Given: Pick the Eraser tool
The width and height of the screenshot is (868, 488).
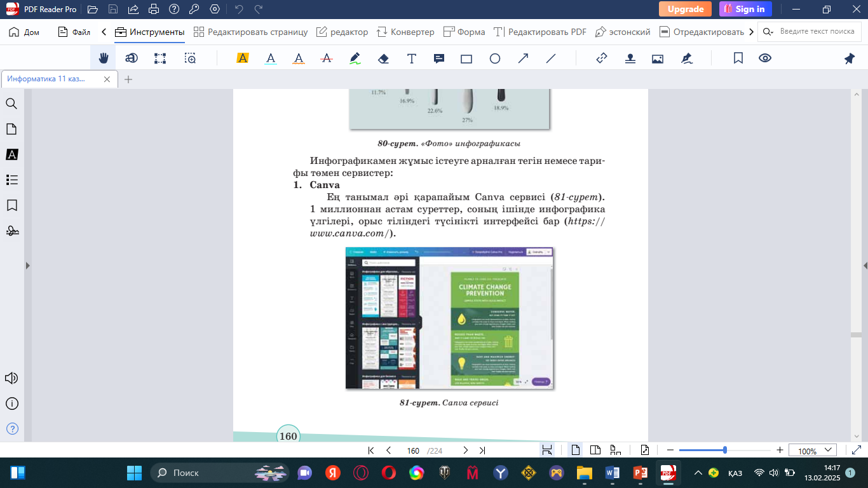Looking at the screenshot, I should (x=383, y=58).
